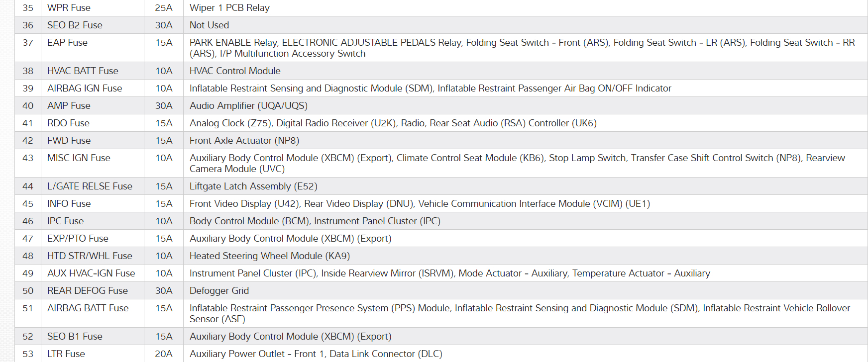
Task: Click the SEO B1 Fuse name
Action: (75, 337)
